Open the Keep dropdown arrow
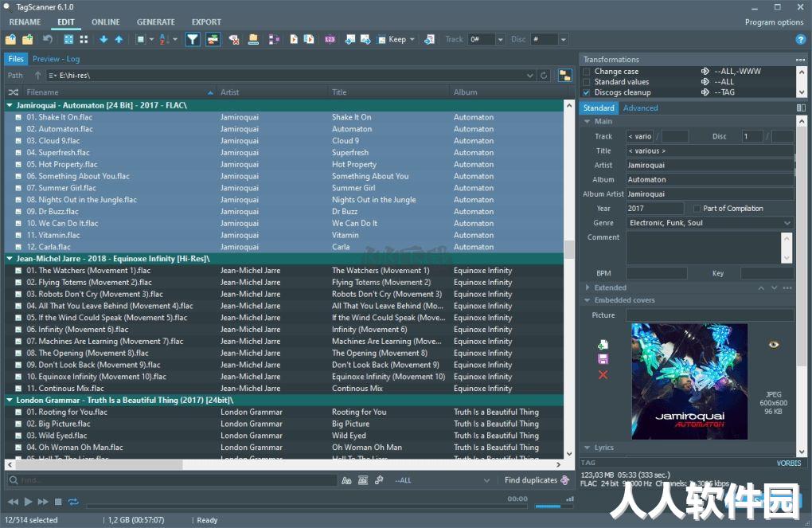 (412, 39)
